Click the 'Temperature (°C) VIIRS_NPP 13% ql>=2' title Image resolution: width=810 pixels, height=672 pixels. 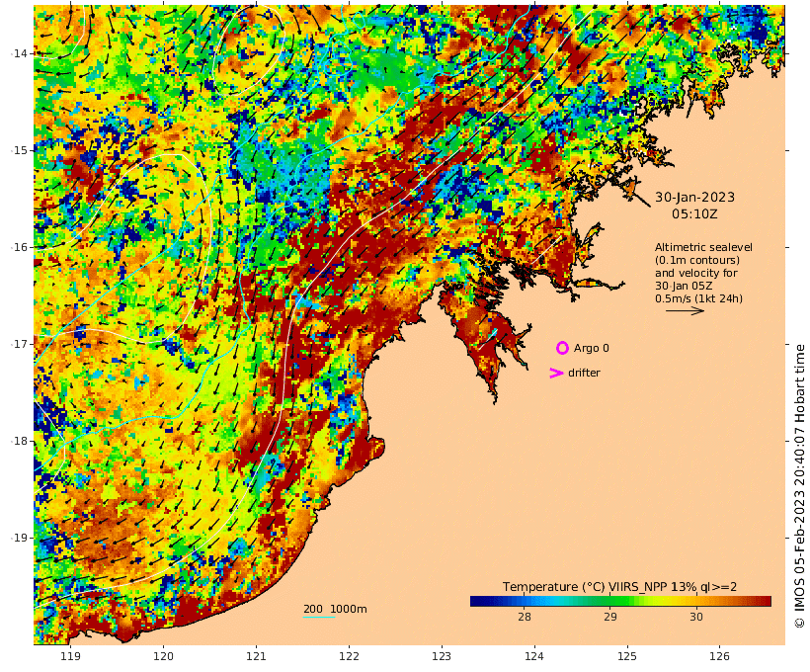620,587
